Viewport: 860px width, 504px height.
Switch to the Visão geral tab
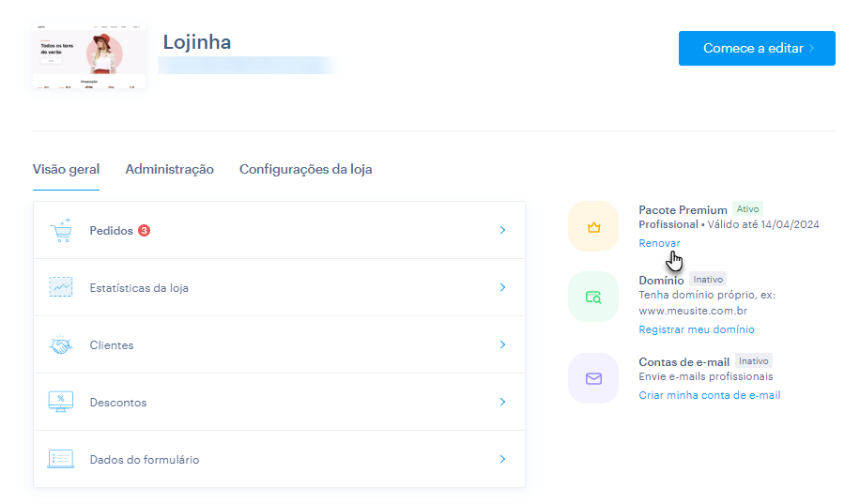[x=66, y=169]
